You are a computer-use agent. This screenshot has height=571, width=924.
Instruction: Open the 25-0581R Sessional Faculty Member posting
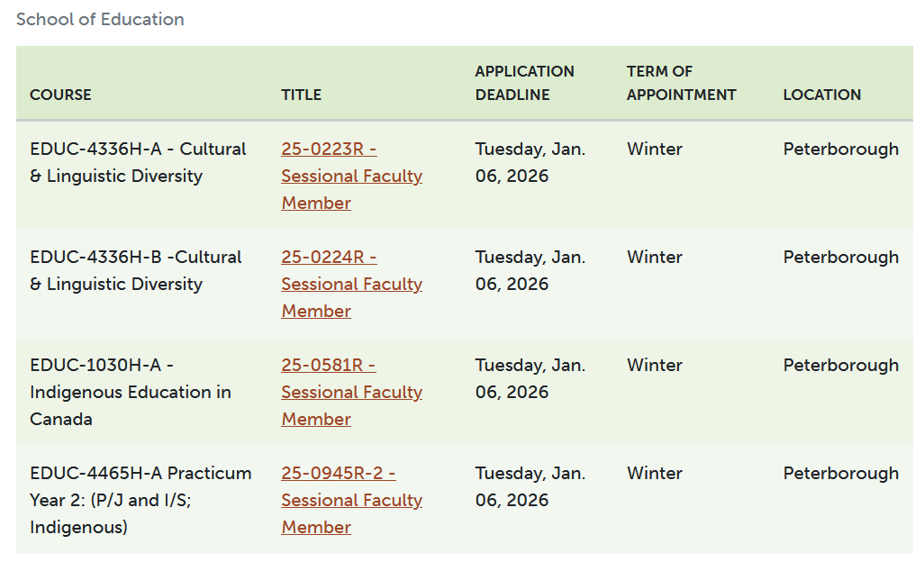pyautogui.click(x=351, y=392)
